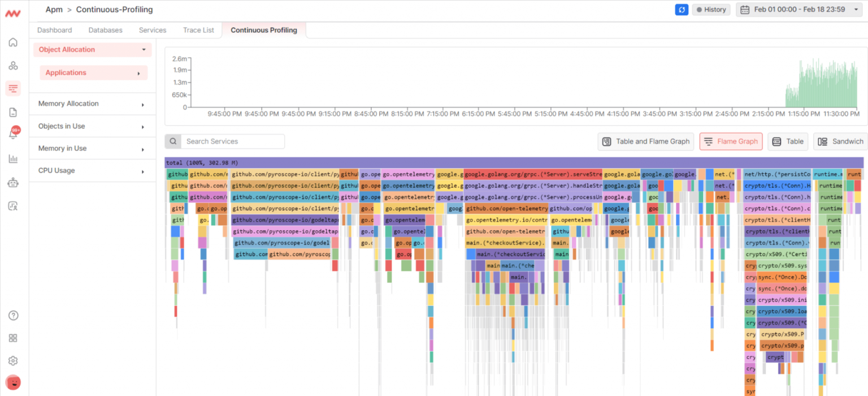Refresh data with the blue sync icon
The height and width of the screenshot is (396, 868).
(681, 9)
